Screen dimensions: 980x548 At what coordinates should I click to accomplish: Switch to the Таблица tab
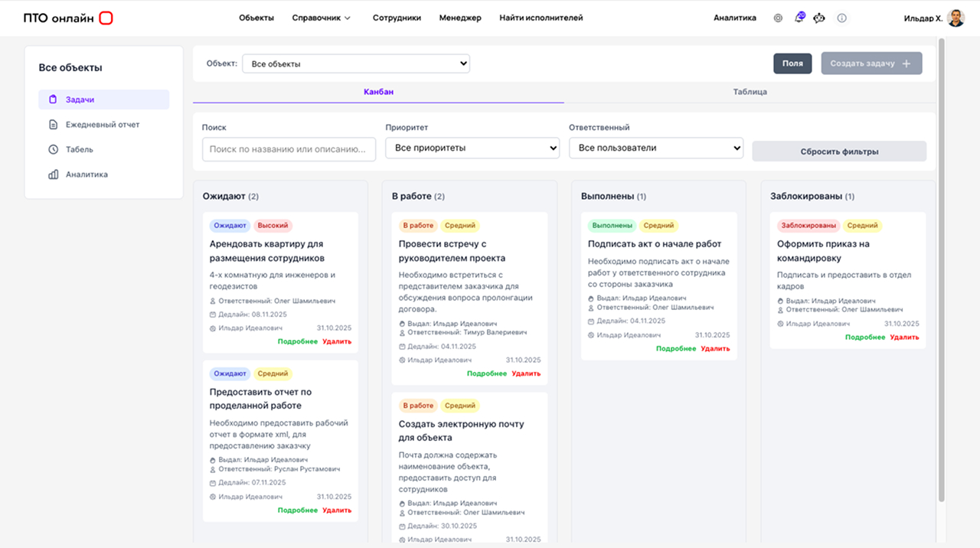click(750, 92)
